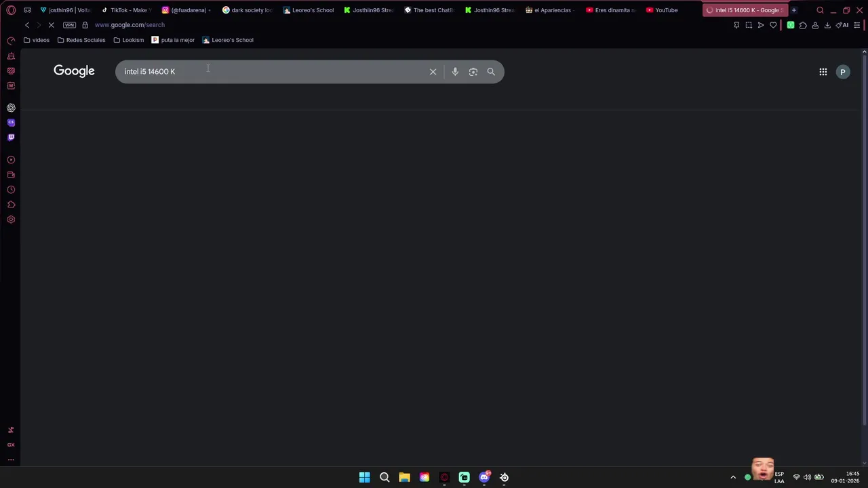Open GX Control speedometer icon in sidebar
The height and width of the screenshot is (488, 868).
(x=11, y=41)
